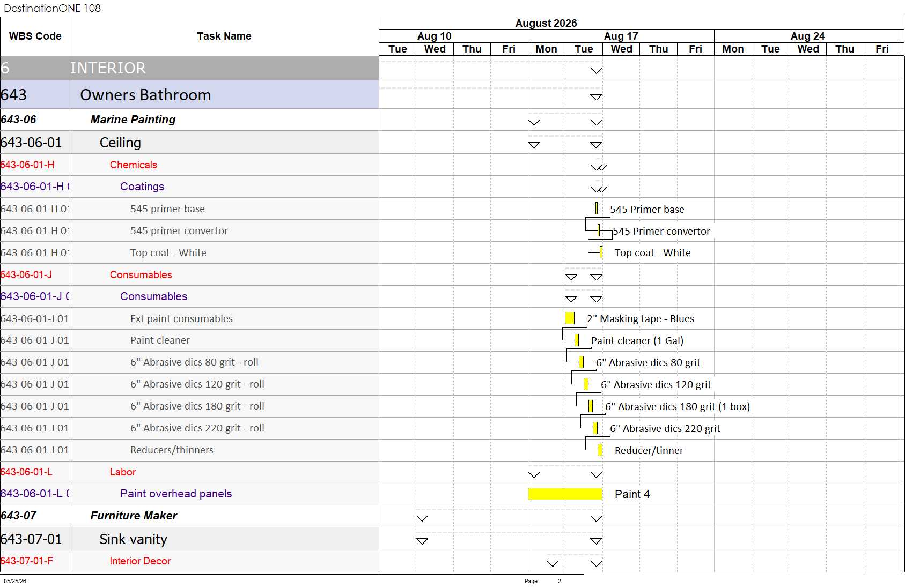Click the yellow Reducer/tinner bar
This screenshot has height=588, width=905.
[x=600, y=450]
